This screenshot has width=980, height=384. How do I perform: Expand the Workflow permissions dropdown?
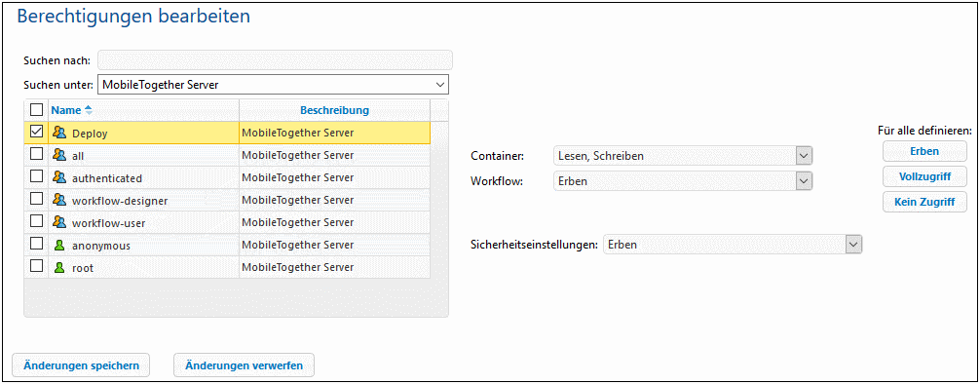point(683,181)
